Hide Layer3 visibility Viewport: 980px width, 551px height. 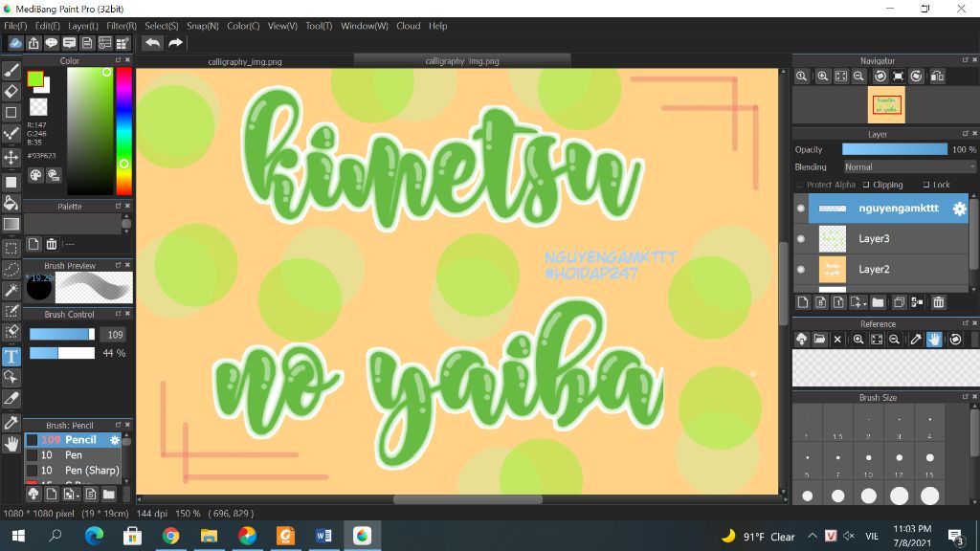point(801,238)
